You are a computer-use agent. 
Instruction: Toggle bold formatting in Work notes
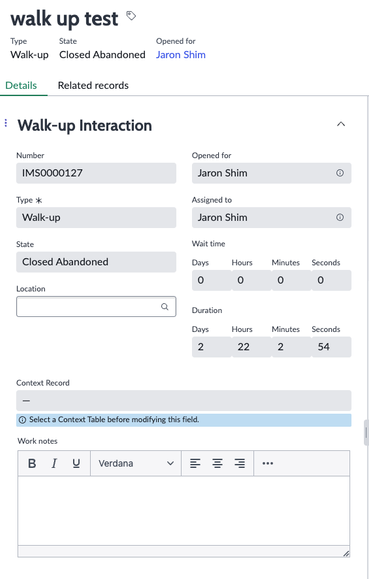point(32,463)
